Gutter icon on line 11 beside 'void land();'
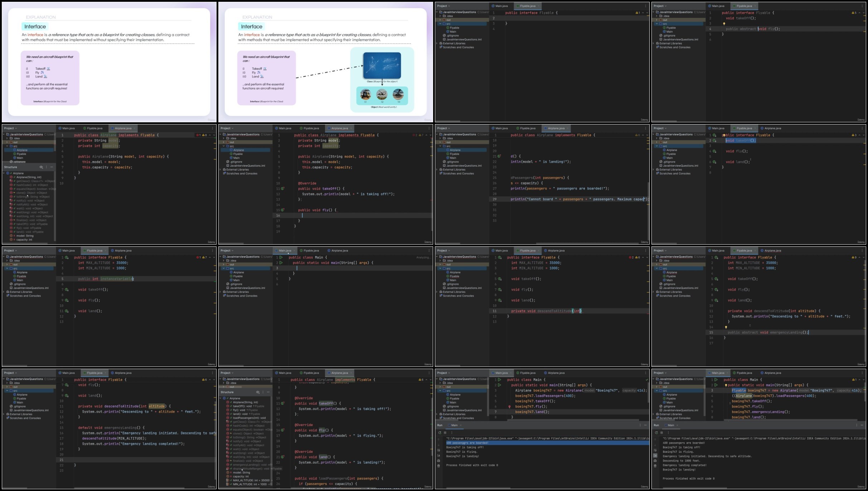This screenshot has height=491, width=868. pyautogui.click(x=67, y=311)
